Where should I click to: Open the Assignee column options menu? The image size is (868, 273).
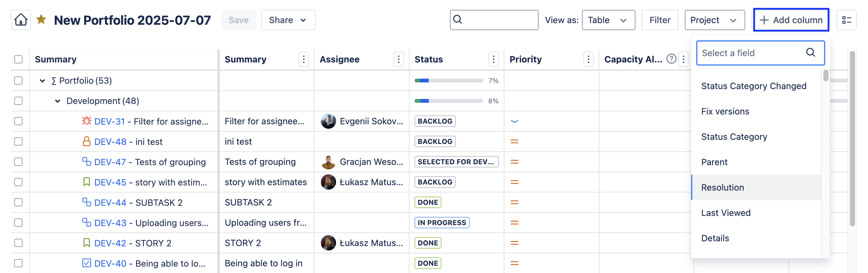(398, 59)
